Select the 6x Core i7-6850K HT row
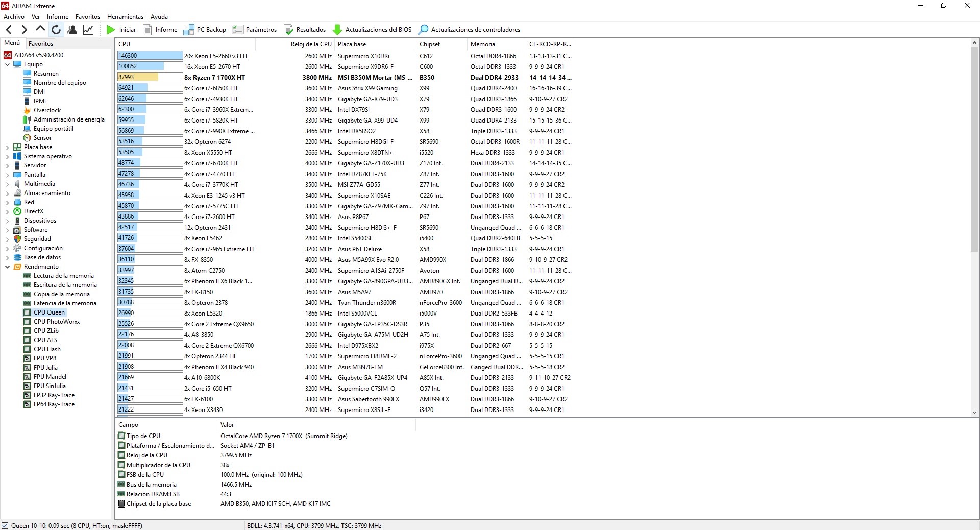Viewport: 980px width, 530px height. tap(345, 88)
